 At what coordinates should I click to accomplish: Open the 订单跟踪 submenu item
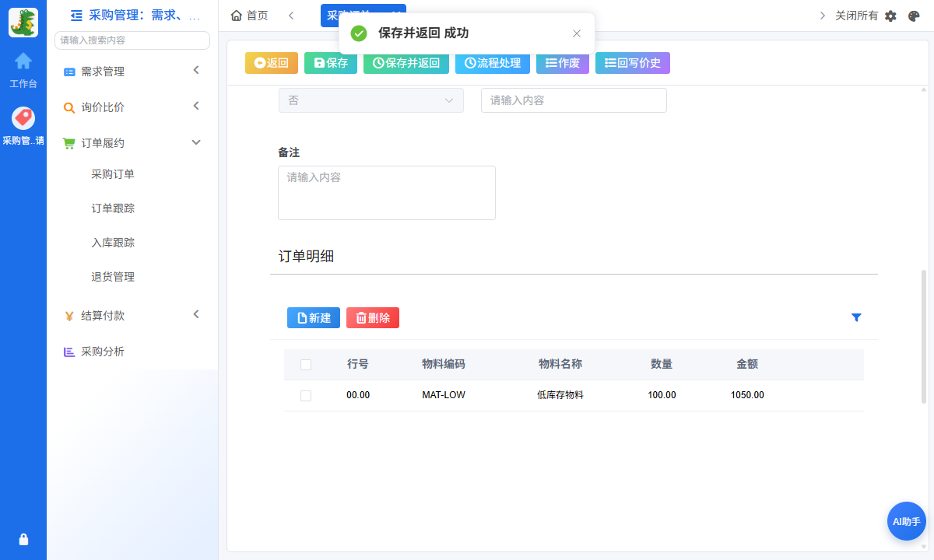(113, 208)
